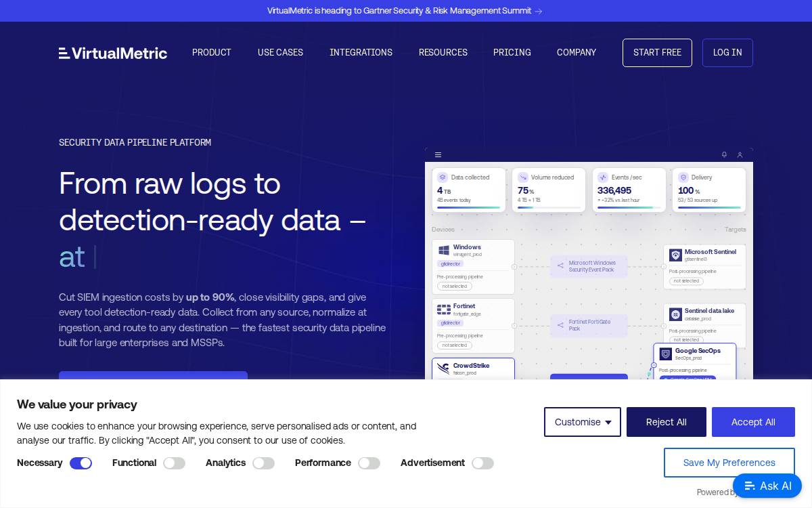Viewport: 812px width, 508px height.
Task: Click the 'SECURITY DATA PIPELINE PLATFORM' heading
Action: point(135,142)
